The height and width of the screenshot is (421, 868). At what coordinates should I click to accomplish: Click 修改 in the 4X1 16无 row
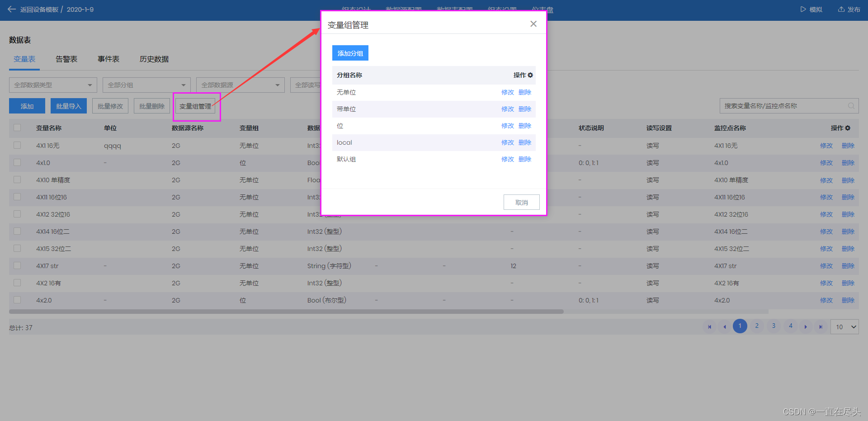[x=826, y=146]
